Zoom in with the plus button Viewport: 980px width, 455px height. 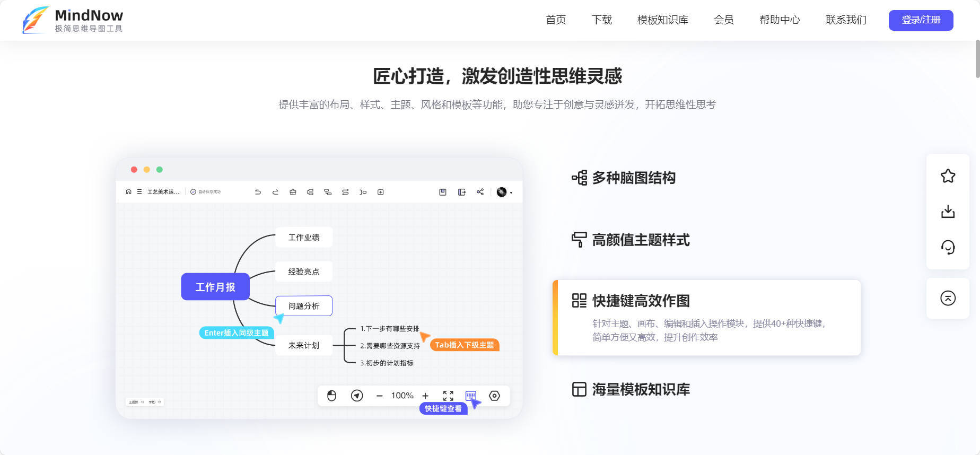click(x=425, y=396)
